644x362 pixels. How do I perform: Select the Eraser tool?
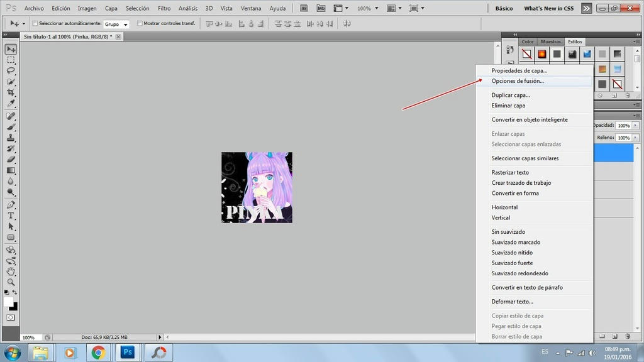11,159
